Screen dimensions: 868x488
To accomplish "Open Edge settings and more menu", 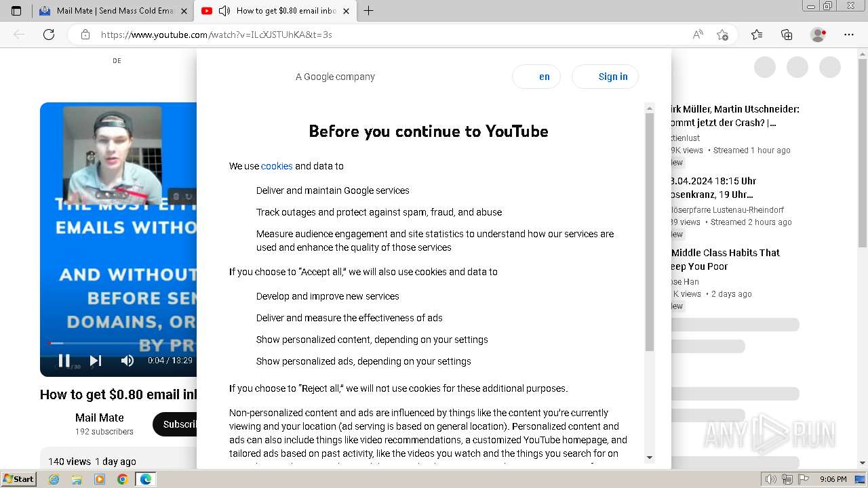I will 849,35.
